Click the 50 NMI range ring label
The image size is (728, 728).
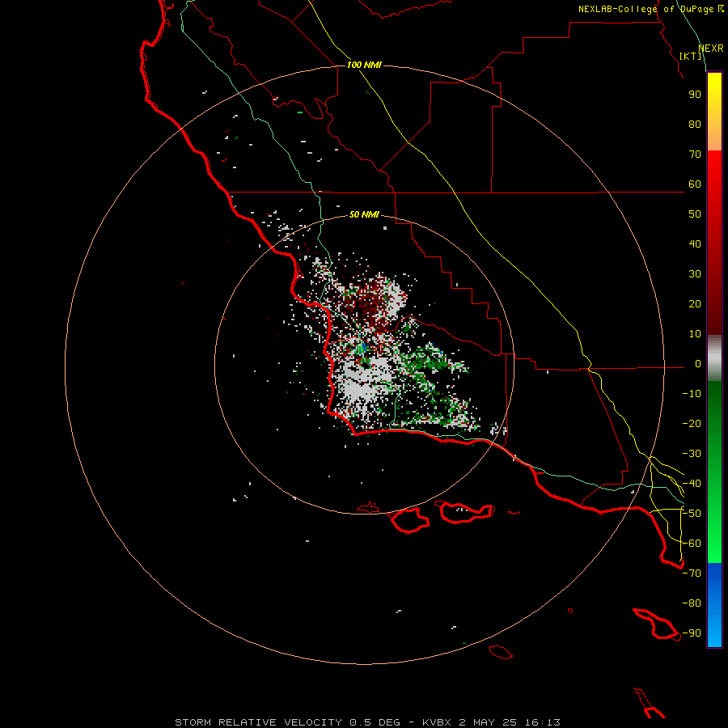click(364, 214)
